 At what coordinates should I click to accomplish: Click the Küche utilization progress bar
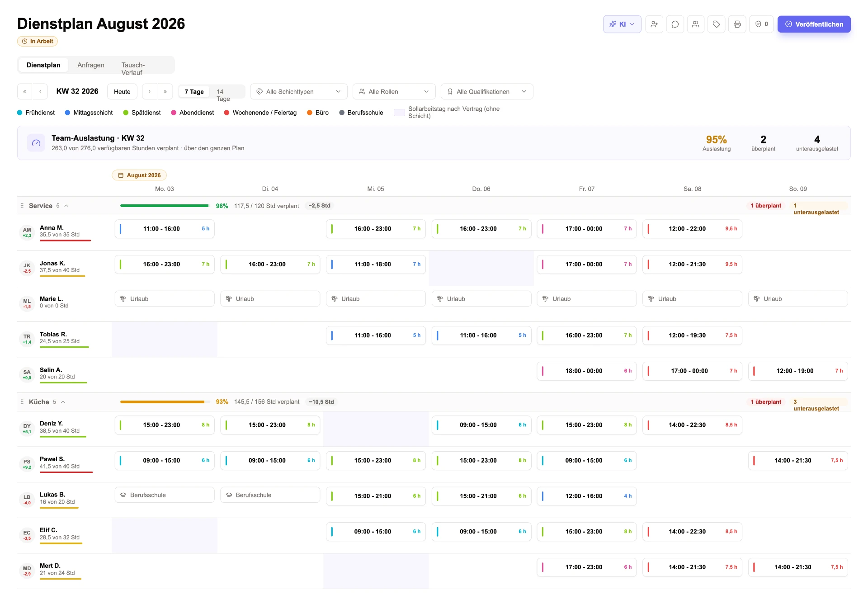[x=165, y=402]
